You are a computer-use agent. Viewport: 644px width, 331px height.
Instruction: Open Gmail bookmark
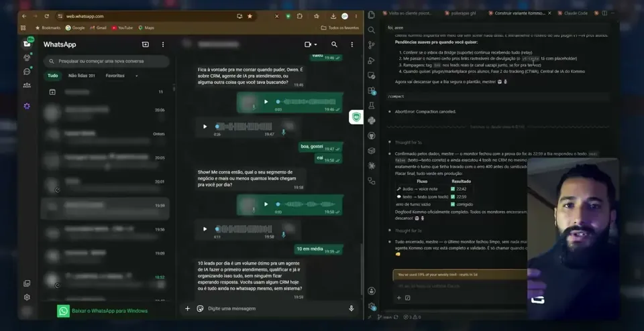pyautogui.click(x=98, y=28)
